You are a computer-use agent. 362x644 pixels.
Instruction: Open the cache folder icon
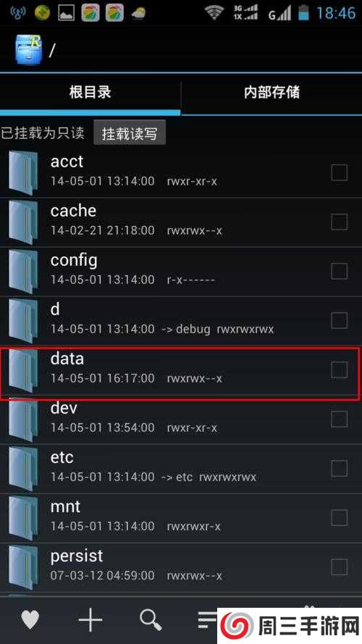point(23,222)
